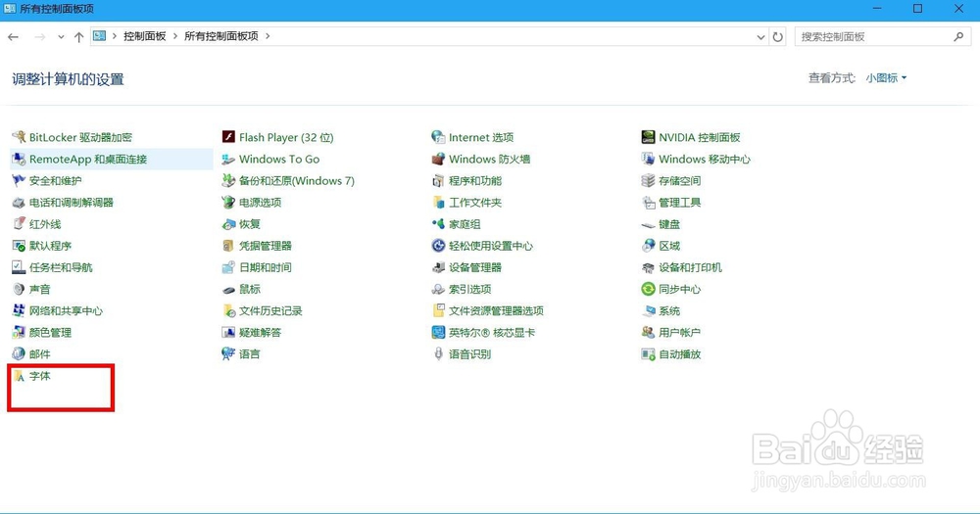
Task: Click the Flash Player (32 位) icon
Action: click(228, 137)
